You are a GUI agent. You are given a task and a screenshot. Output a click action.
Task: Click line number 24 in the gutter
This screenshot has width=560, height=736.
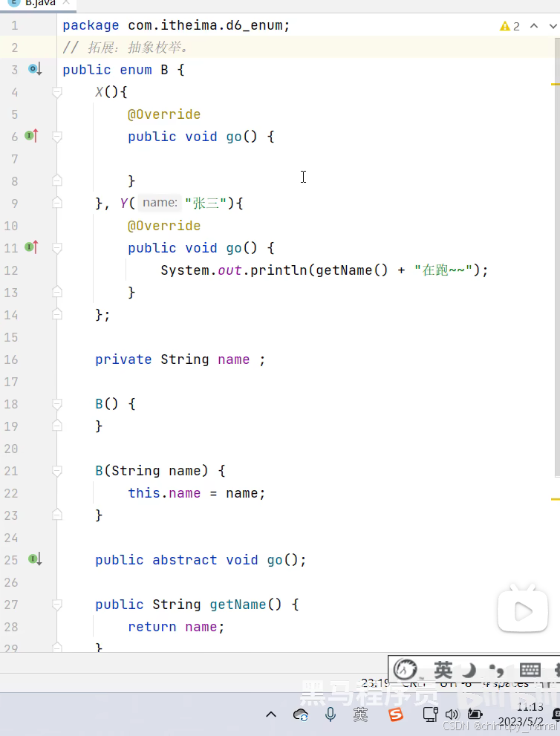pyautogui.click(x=11, y=538)
